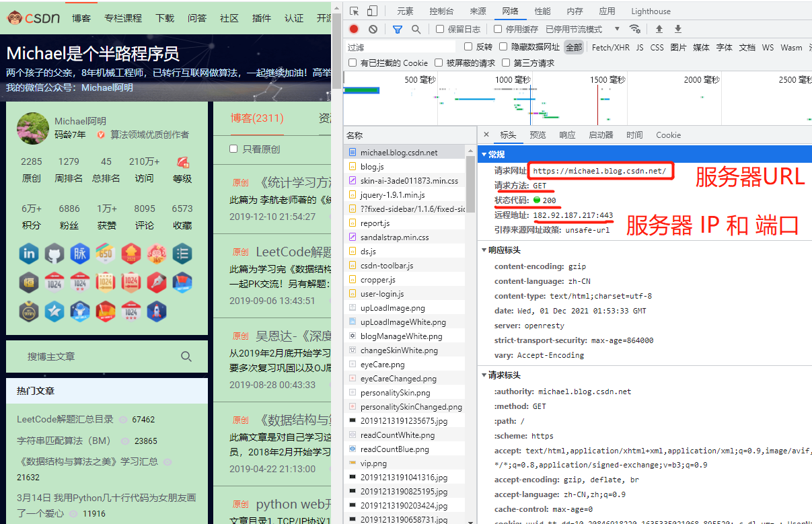
Task: Enable the 停用缓存 checkbox
Action: (x=498, y=29)
